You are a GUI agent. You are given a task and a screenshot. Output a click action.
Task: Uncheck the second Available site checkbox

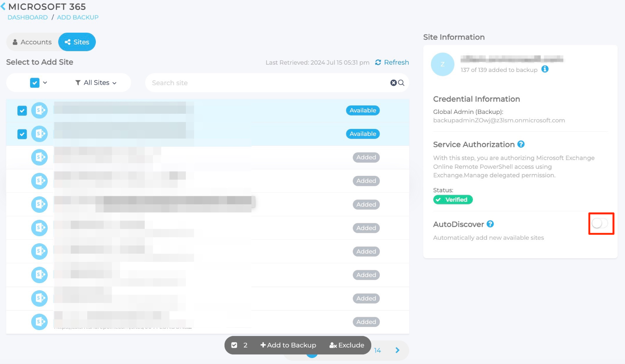22,134
